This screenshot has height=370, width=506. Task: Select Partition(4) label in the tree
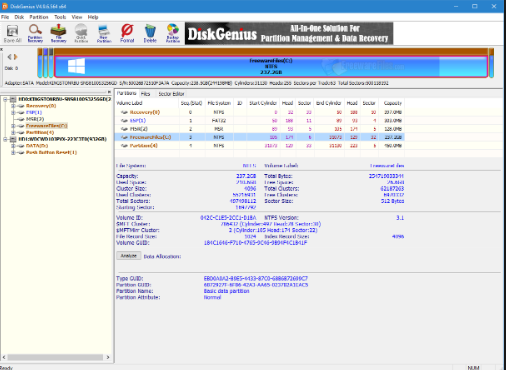point(40,132)
